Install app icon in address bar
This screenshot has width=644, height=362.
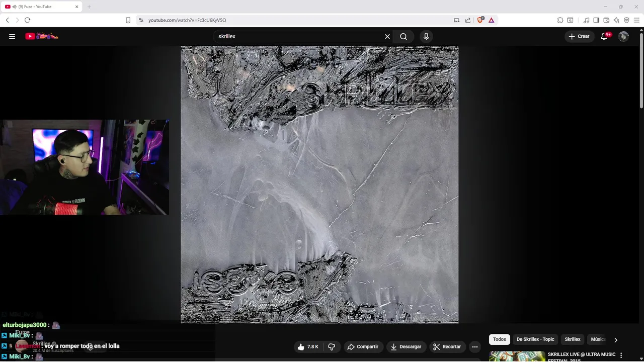coord(456,20)
